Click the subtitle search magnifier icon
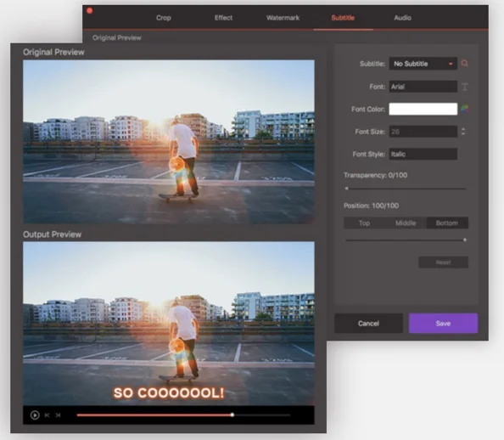Screen dimensions: 504x440 [x=464, y=64]
